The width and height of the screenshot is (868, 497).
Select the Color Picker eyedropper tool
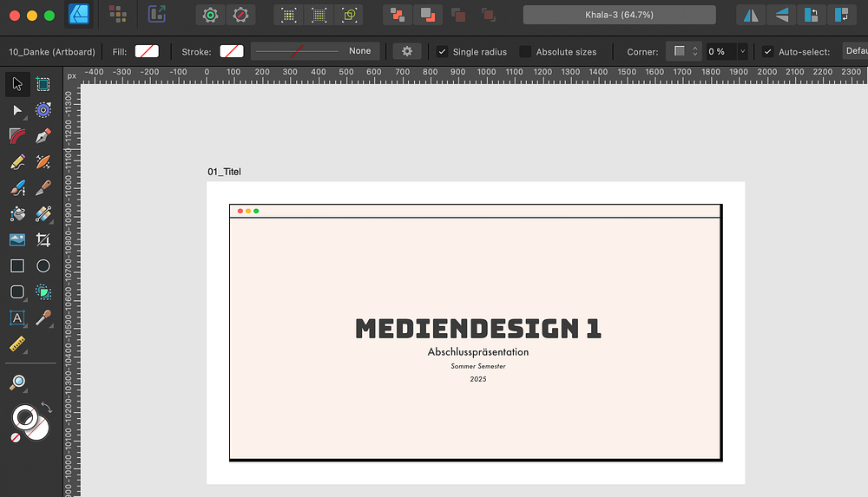click(x=43, y=317)
